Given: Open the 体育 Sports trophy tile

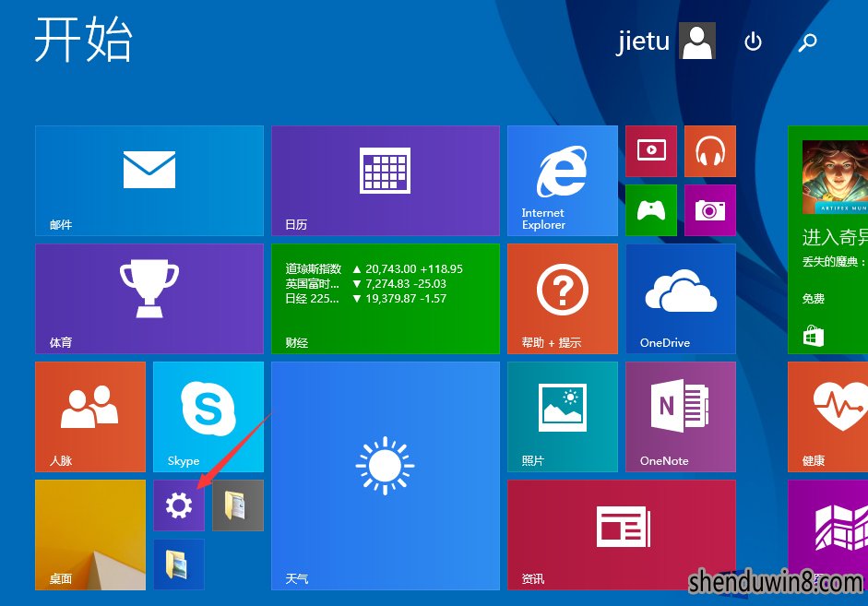Looking at the screenshot, I should pyautogui.click(x=149, y=299).
